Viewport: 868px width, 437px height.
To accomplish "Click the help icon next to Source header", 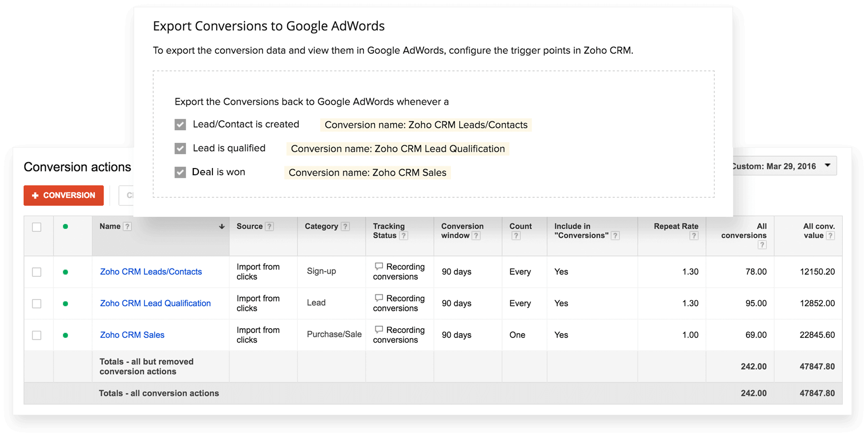I will pyautogui.click(x=269, y=226).
